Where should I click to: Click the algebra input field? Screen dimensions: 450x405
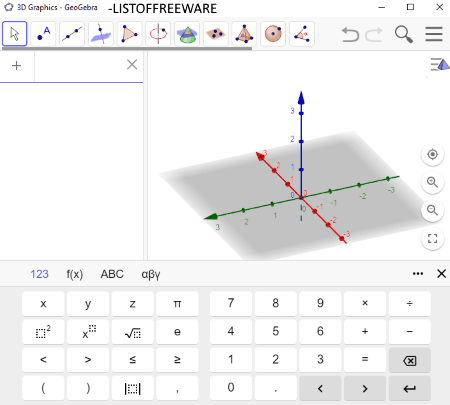tap(80, 65)
